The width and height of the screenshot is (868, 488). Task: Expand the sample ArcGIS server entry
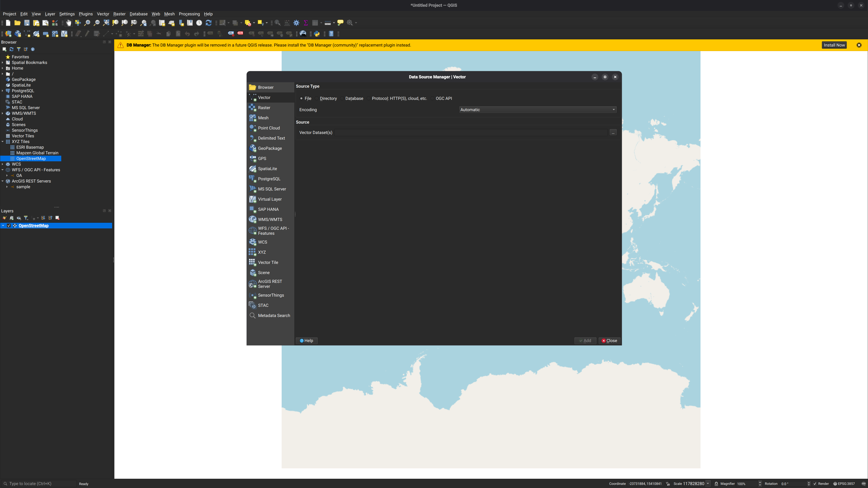pos(7,187)
